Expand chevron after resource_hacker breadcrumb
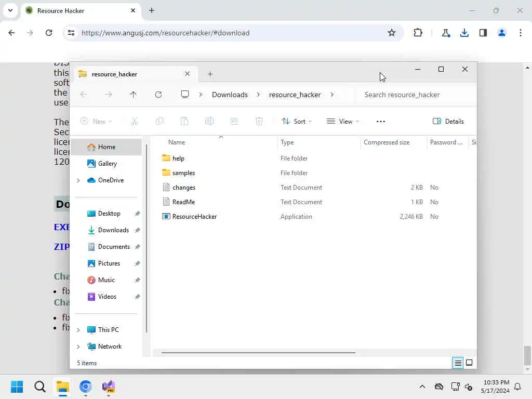532x399 pixels. click(332, 95)
